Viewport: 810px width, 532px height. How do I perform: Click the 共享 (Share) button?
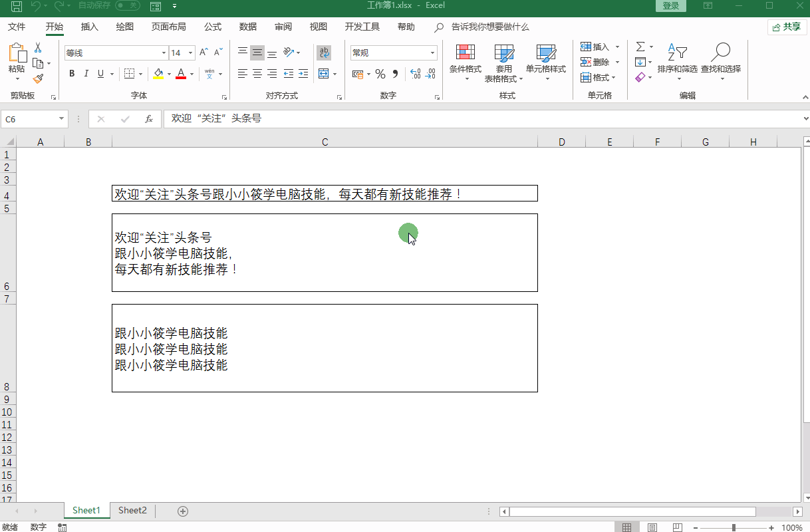pyautogui.click(x=786, y=27)
